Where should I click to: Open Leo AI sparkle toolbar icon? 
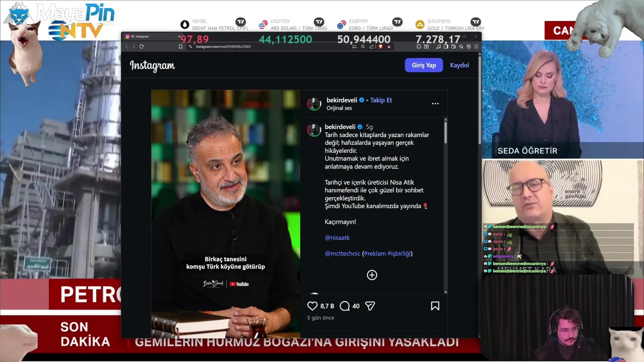(461, 46)
